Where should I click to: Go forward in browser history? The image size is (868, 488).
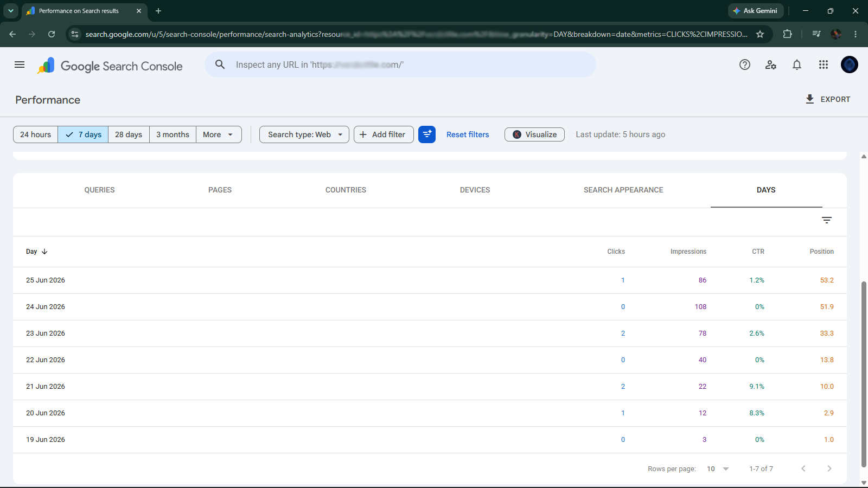(32, 34)
